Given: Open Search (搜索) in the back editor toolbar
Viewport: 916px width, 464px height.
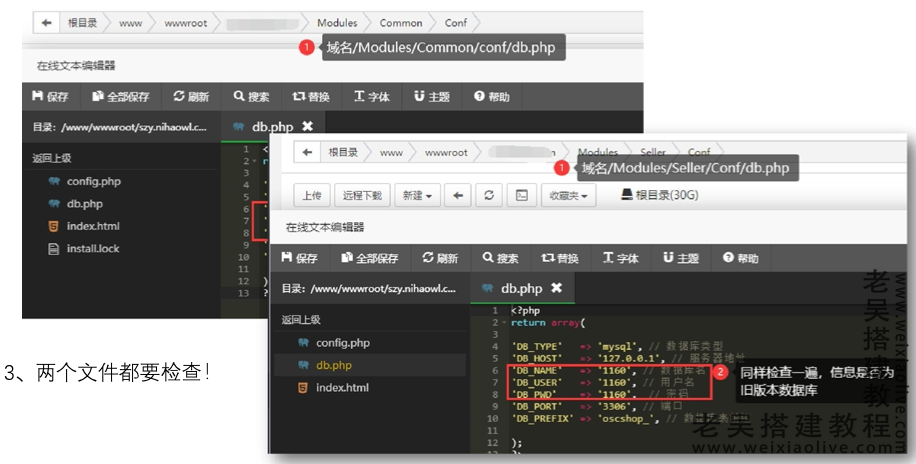Looking at the screenshot, I should coord(251,97).
